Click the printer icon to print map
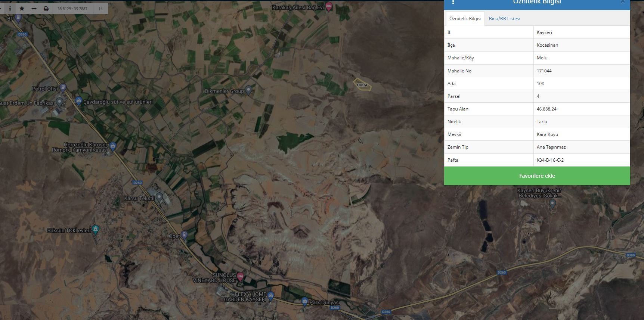 (x=46, y=9)
